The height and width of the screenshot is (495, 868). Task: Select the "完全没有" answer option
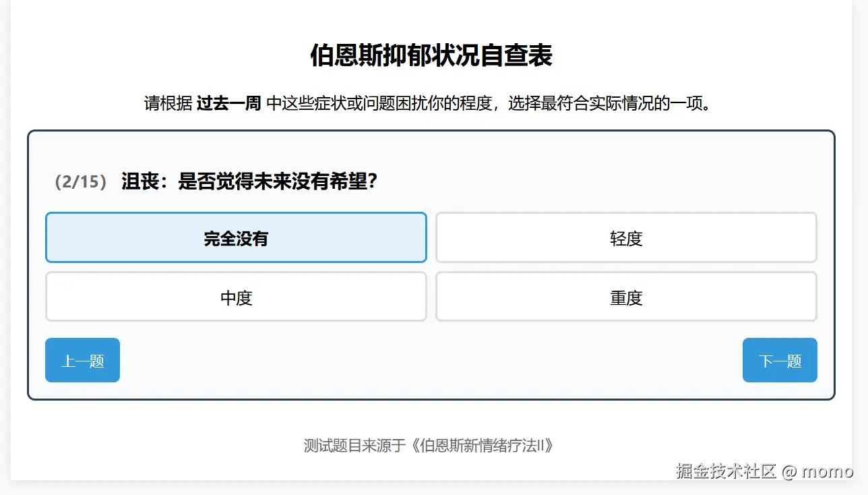coord(236,238)
